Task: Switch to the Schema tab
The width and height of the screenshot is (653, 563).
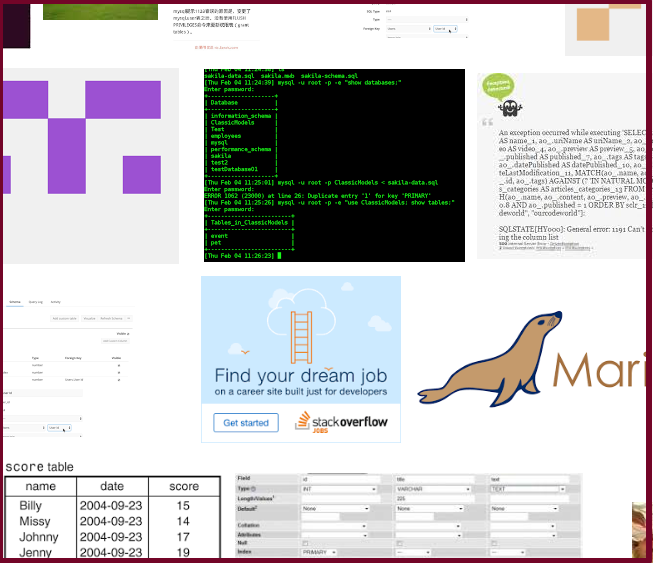Action: coord(15,301)
